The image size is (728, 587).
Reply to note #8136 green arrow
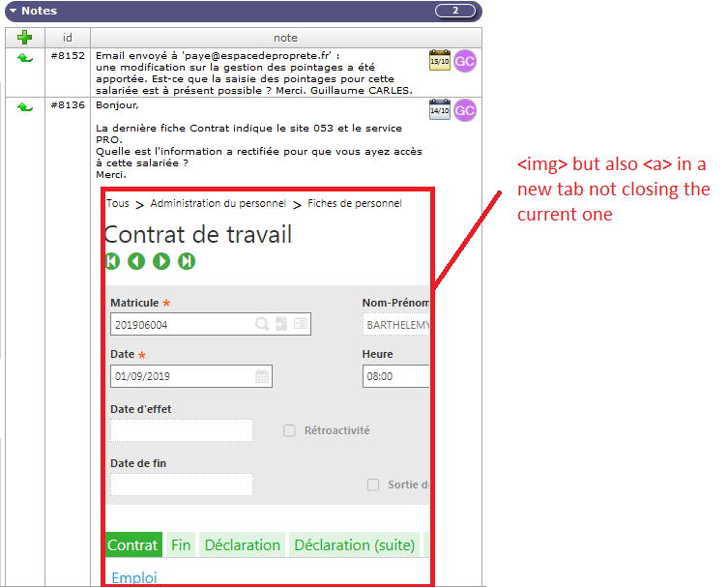[25, 107]
